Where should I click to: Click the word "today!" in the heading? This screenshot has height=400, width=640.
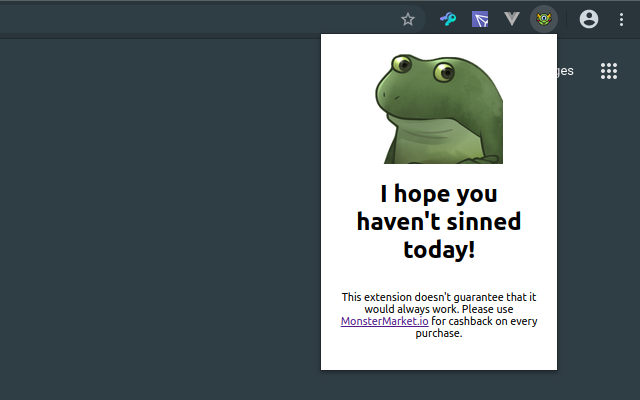(x=439, y=249)
